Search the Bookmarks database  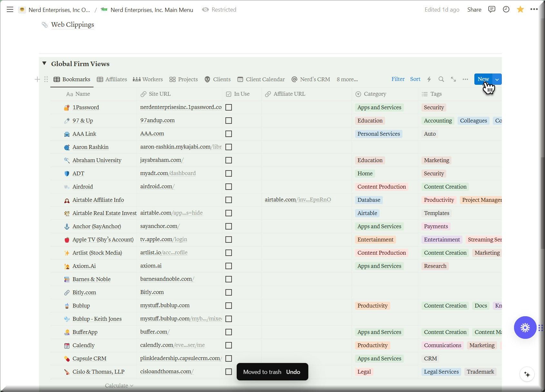coord(441,79)
